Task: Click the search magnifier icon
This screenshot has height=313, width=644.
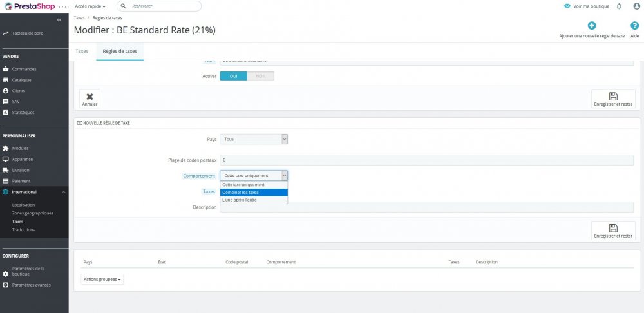Action: (123, 6)
